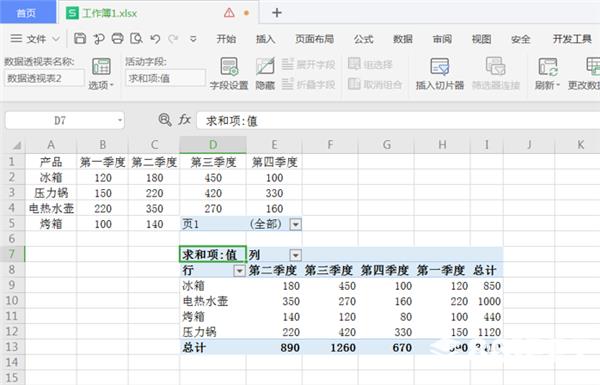Open 字段设置 field settings

pos(229,73)
